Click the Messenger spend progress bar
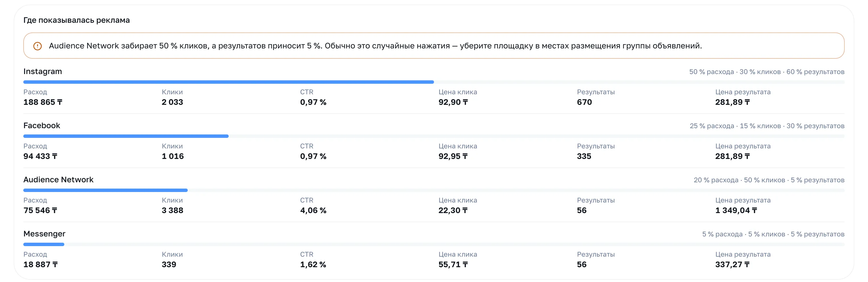The height and width of the screenshot is (282, 868). (434, 244)
